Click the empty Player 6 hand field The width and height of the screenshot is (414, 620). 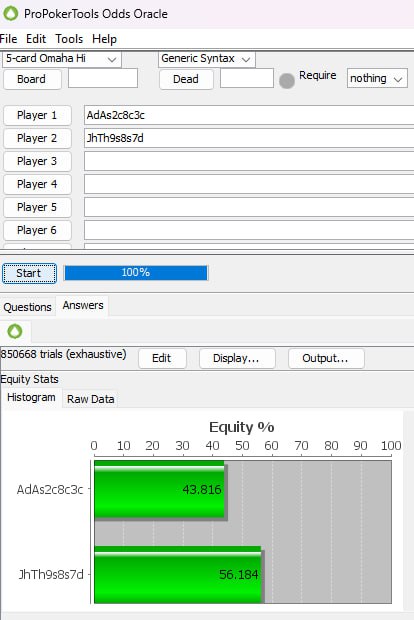[x=249, y=230]
